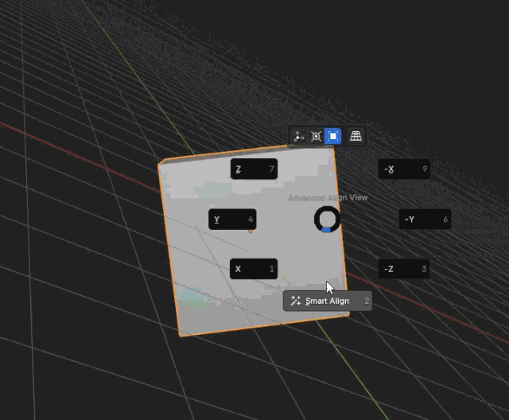Select the pivot focus icon
The image size is (509, 420).
click(316, 136)
